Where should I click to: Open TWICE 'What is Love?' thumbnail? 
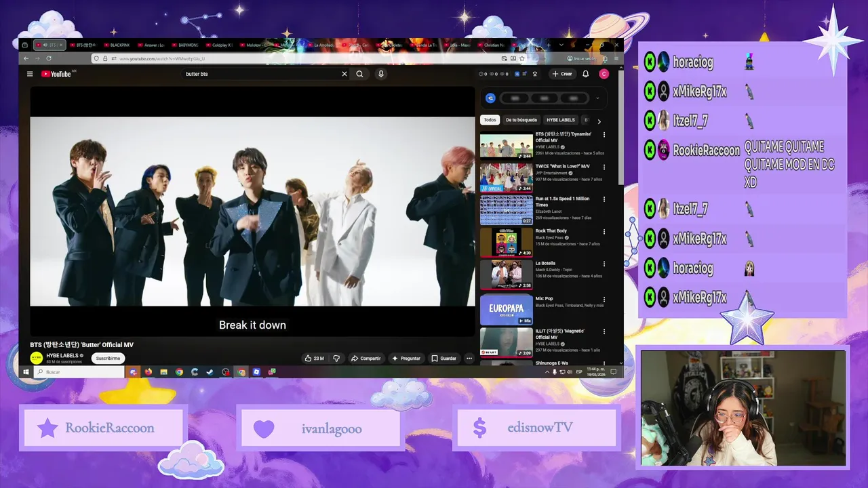pos(507,179)
